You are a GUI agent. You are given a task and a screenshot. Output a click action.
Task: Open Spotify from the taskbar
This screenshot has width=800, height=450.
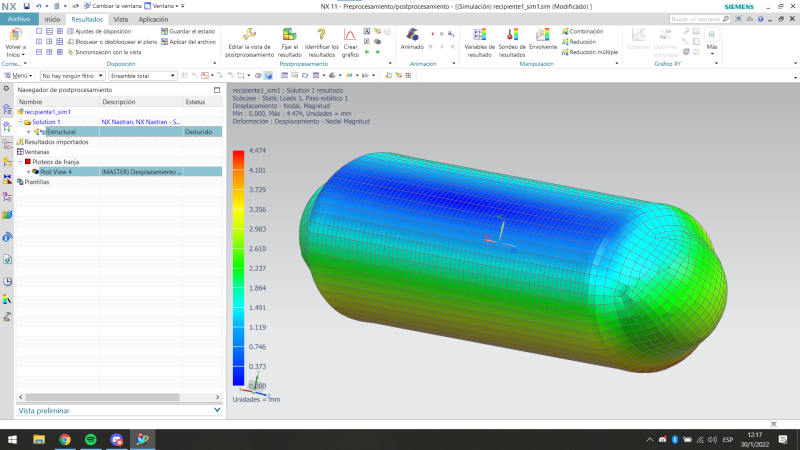coord(91,439)
